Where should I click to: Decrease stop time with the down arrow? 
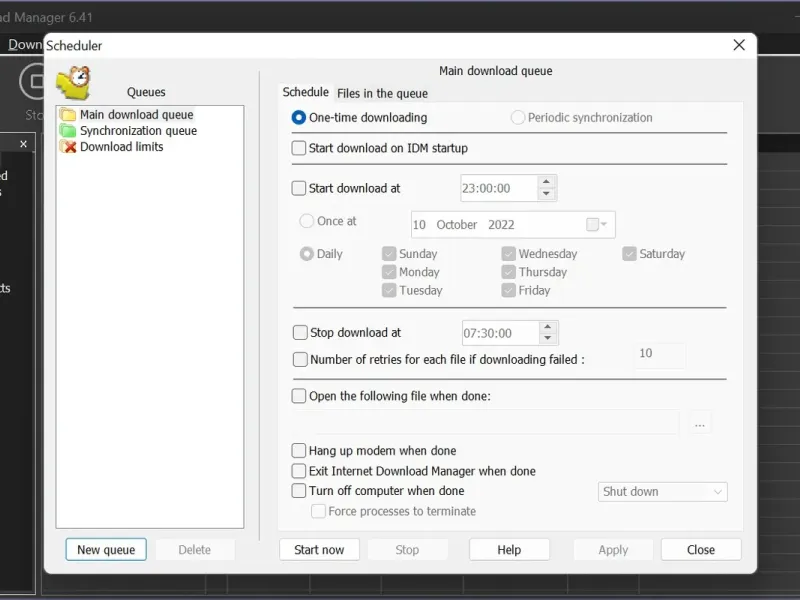(548, 338)
